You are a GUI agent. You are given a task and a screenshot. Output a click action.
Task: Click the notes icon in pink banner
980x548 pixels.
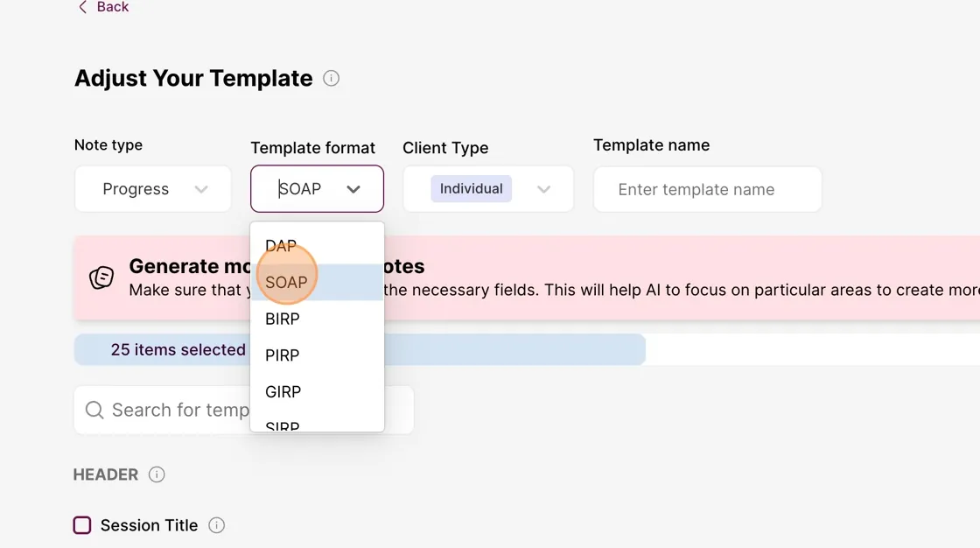[x=101, y=278]
